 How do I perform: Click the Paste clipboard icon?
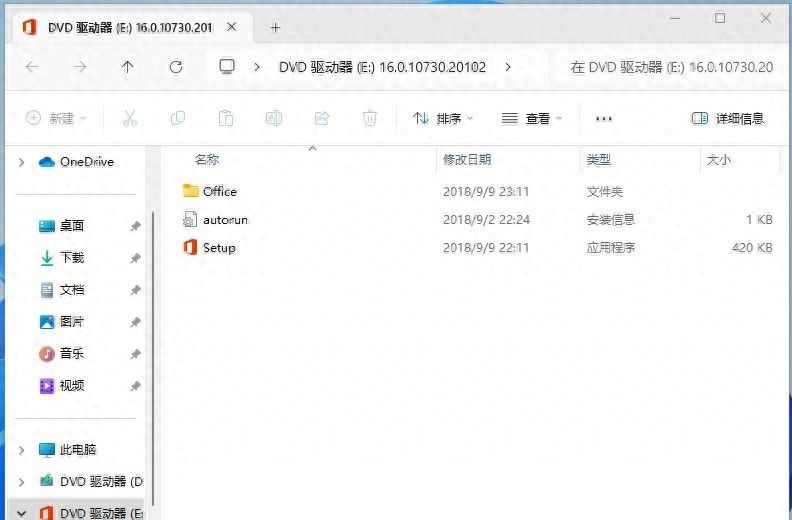(226, 118)
